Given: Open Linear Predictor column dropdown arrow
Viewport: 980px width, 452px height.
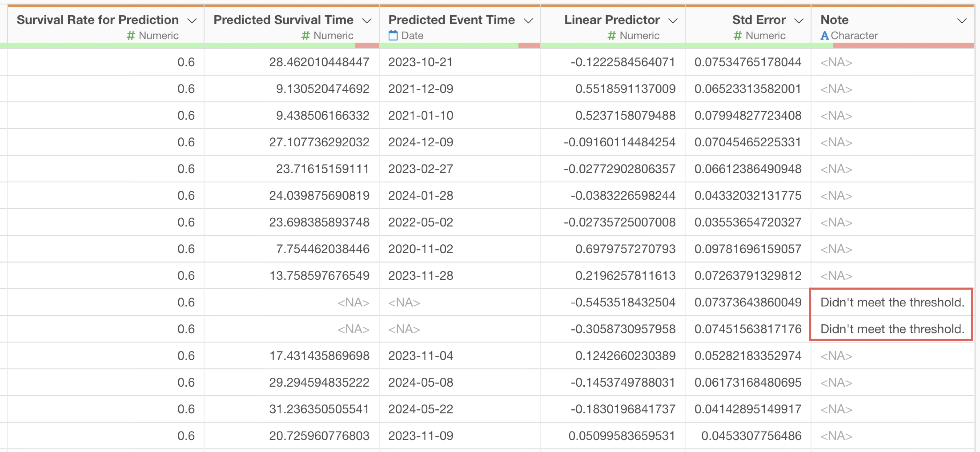Looking at the screenshot, I should 673,21.
